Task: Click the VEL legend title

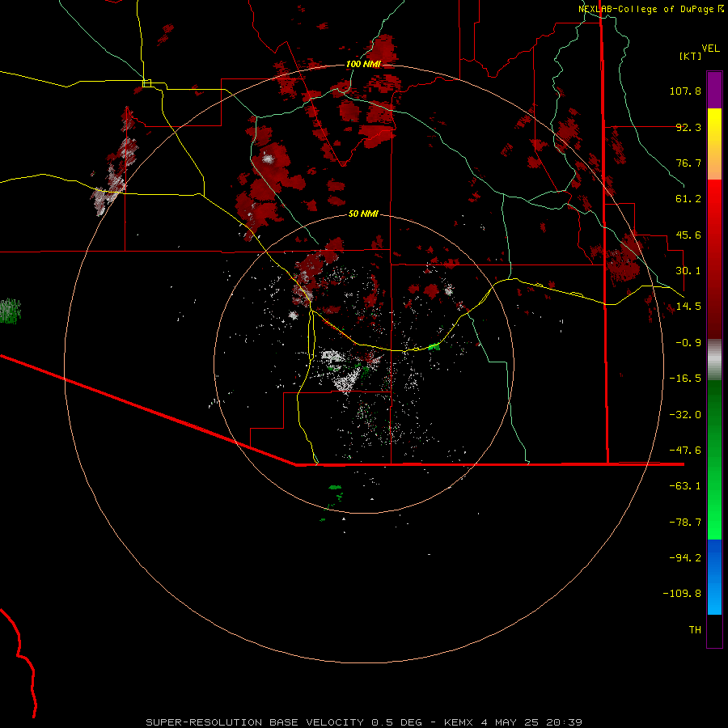Action: coord(710,49)
